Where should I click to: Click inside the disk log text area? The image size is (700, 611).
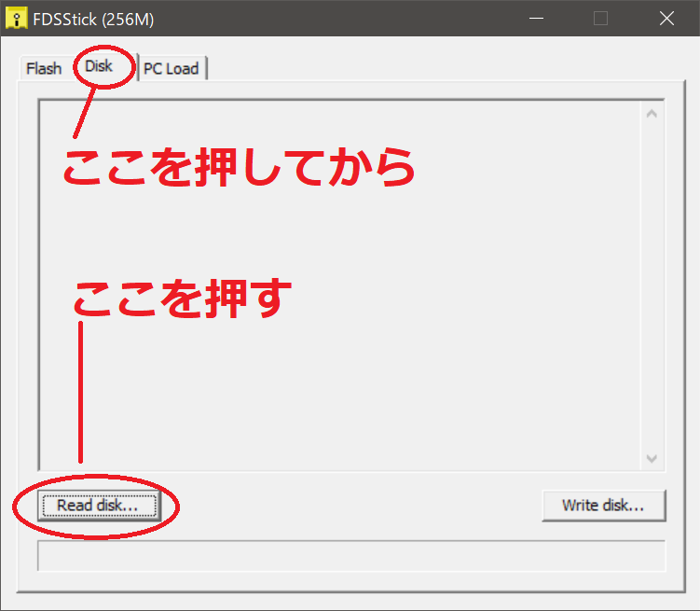(x=339, y=285)
